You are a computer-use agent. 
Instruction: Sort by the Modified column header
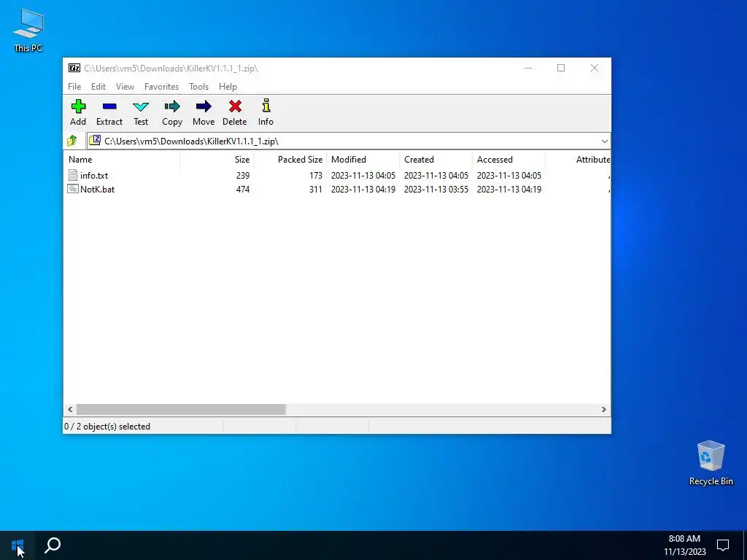coord(363,160)
